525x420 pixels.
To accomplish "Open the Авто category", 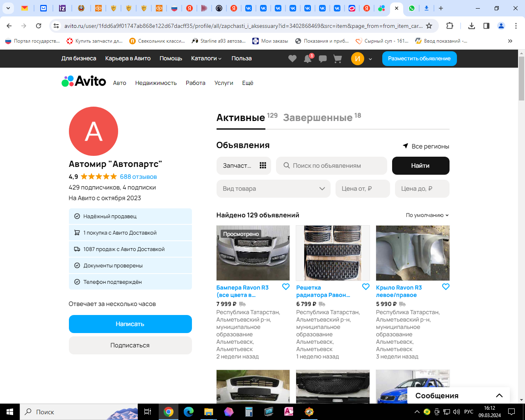I will click(120, 83).
